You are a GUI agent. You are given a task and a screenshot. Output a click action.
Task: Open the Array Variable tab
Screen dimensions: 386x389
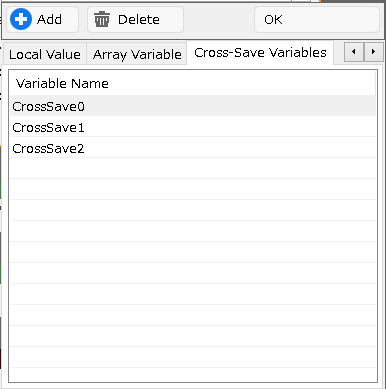click(x=137, y=54)
